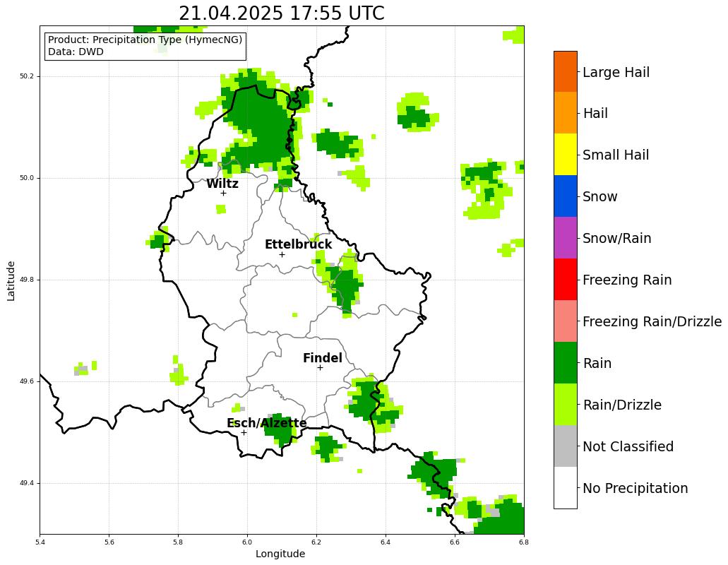The width and height of the screenshot is (728, 565).
Task: Select the Snow blue legend swatch
Action: coord(565,196)
